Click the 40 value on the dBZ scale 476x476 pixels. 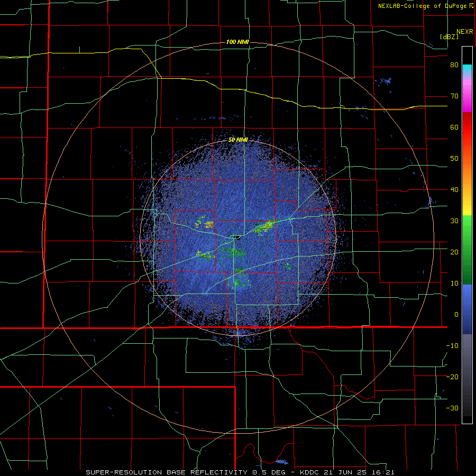click(454, 190)
